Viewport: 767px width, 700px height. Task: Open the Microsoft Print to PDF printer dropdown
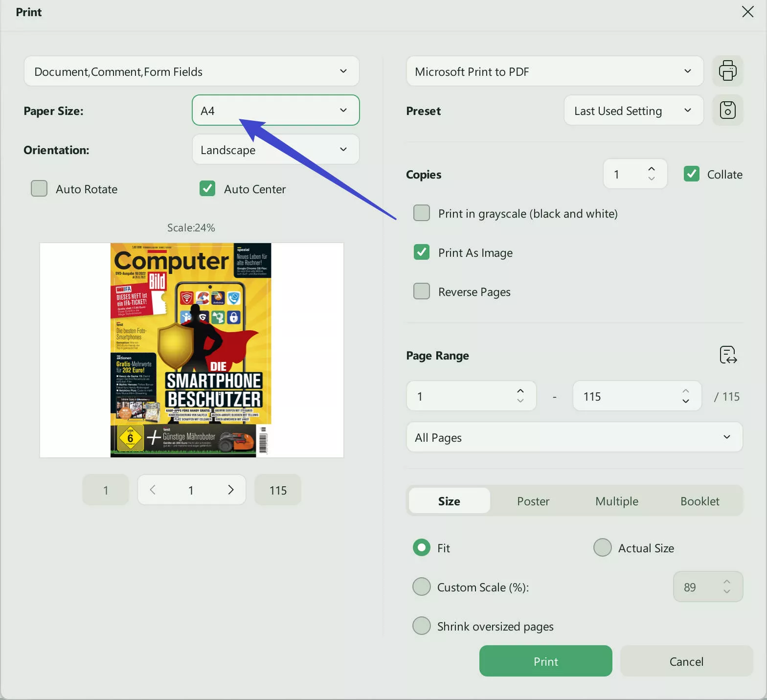tap(554, 71)
